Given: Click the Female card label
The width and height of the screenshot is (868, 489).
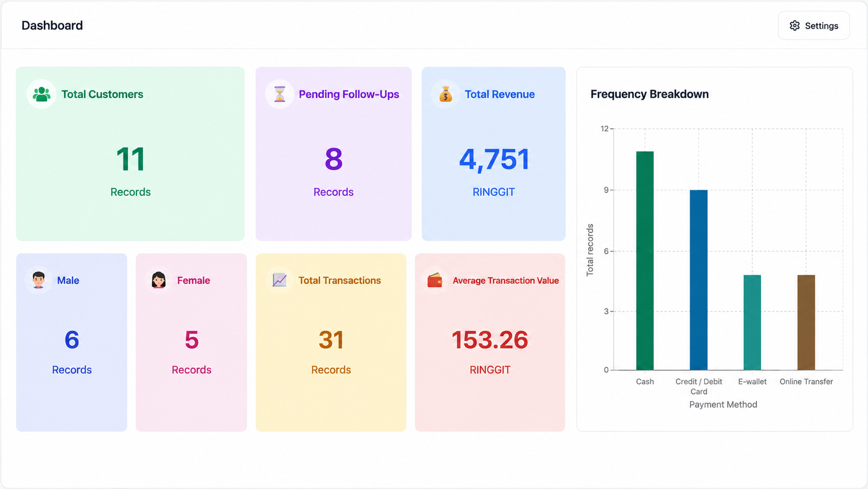Looking at the screenshot, I should [194, 281].
